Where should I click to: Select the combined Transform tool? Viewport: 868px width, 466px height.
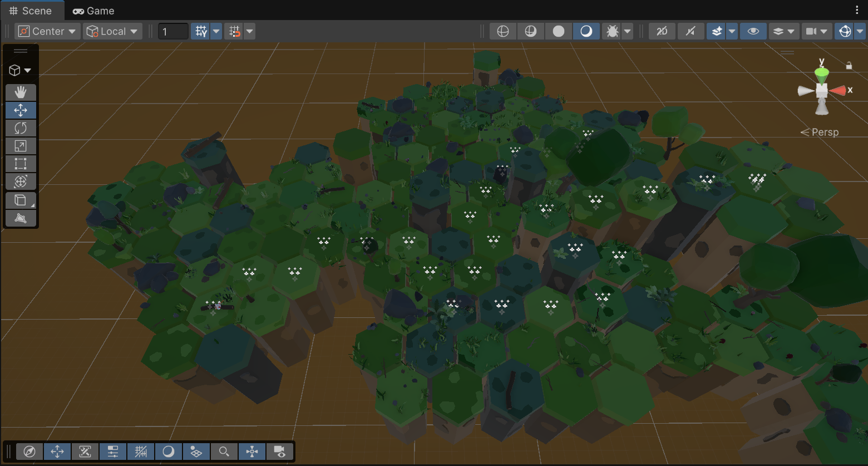(21, 182)
